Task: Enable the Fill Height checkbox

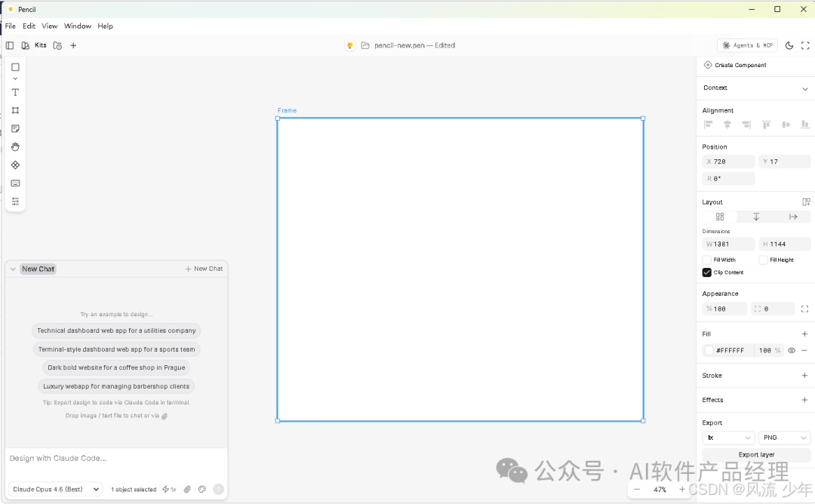Action: 763,260
